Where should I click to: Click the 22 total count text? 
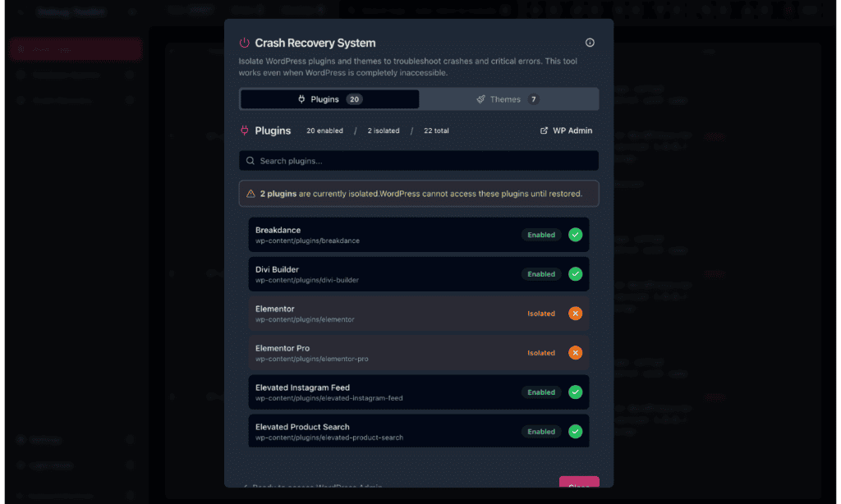click(x=436, y=131)
